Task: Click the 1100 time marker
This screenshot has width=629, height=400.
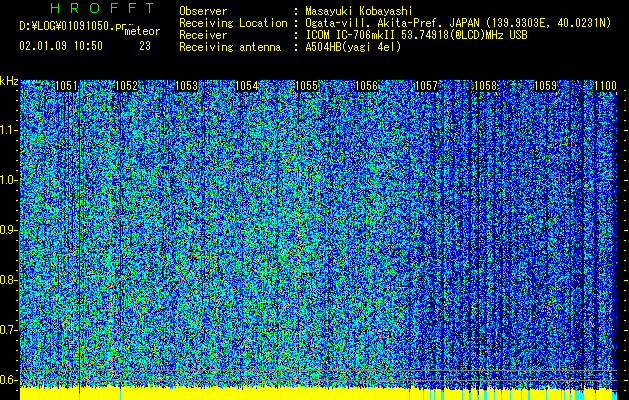Action: tap(605, 86)
